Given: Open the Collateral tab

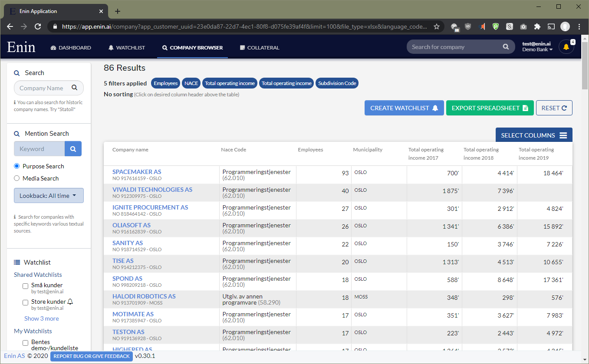Looking at the screenshot, I should pyautogui.click(x=260, y=48).
